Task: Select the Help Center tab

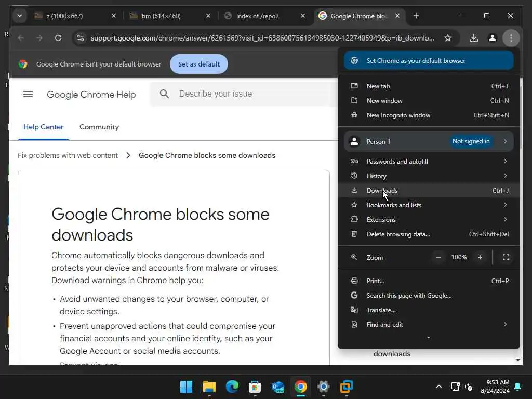Action: (44, 127)
